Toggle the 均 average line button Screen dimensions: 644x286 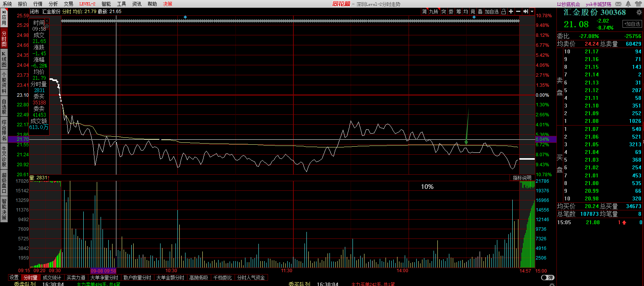pyautogui.click(x=465, y=12)
